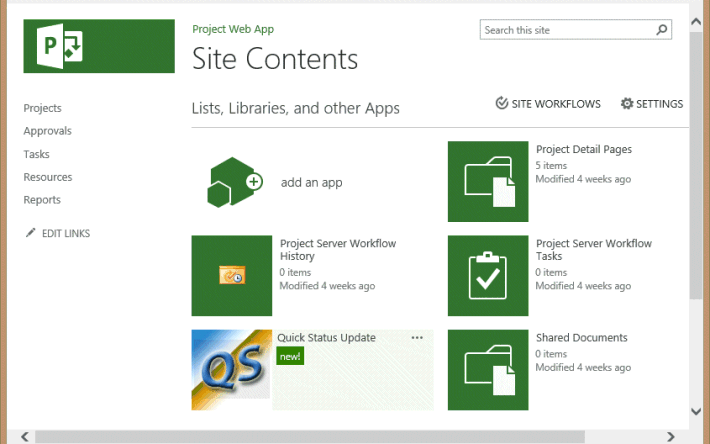Click the 'Lists, Libraries, and other Apps' heading
Screen dimensions: 710x444
296,109
